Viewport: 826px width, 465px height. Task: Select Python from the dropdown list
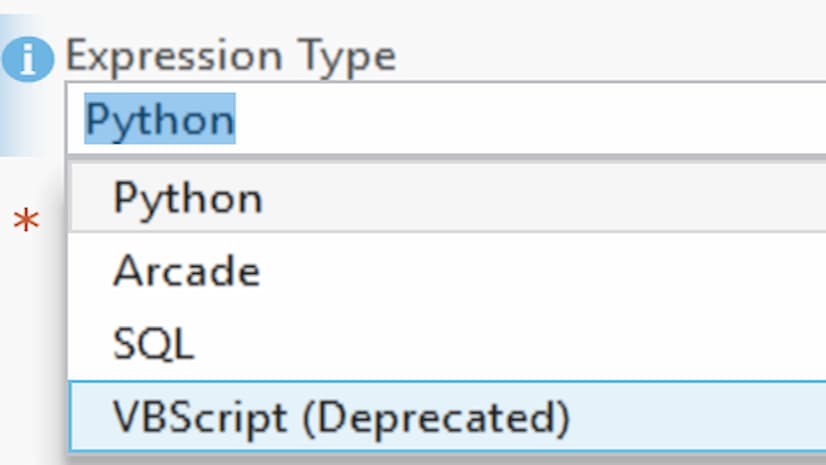click(x=188, y=198)
